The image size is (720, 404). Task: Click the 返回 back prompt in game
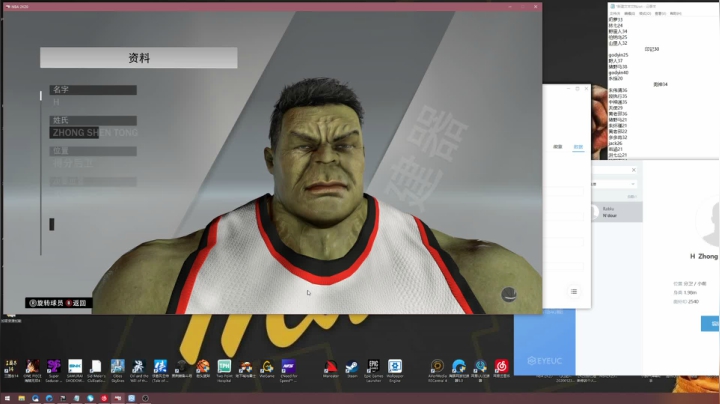pos(76,303)
